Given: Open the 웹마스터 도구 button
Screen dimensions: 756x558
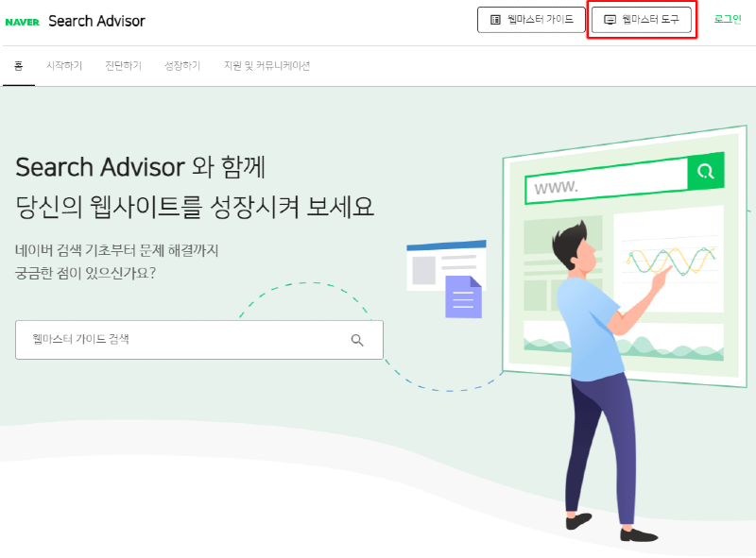Looking at the screenshot, I should (642, 20).
